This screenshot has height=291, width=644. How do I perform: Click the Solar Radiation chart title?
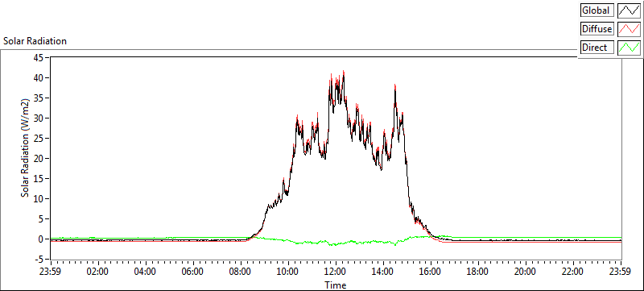(35, 41)
